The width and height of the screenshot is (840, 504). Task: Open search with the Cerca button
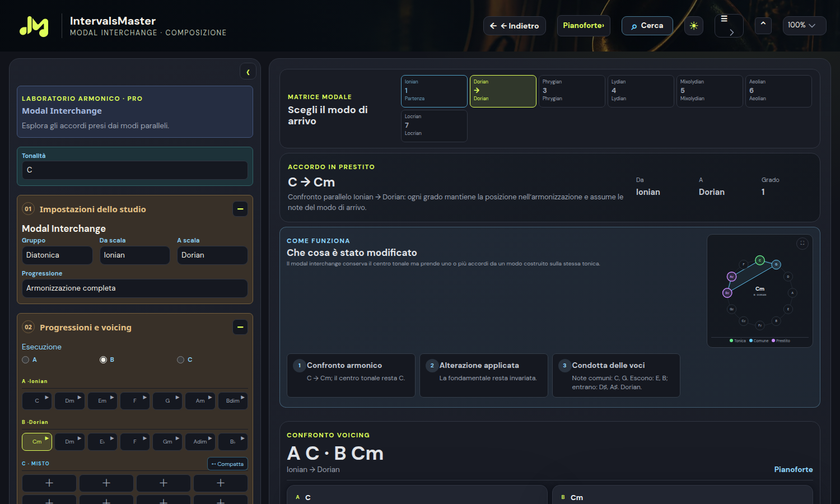pyautogui.click(x=647, y=26)
